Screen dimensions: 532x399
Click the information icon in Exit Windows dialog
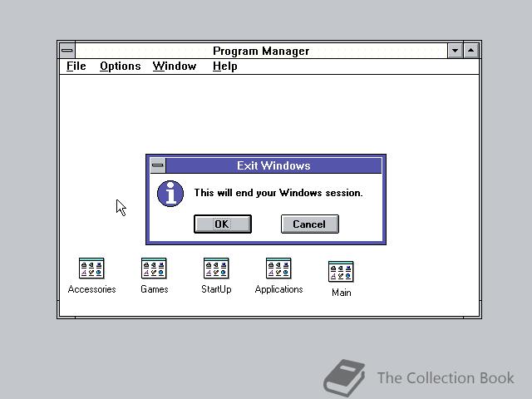click(x=170, y=194)
